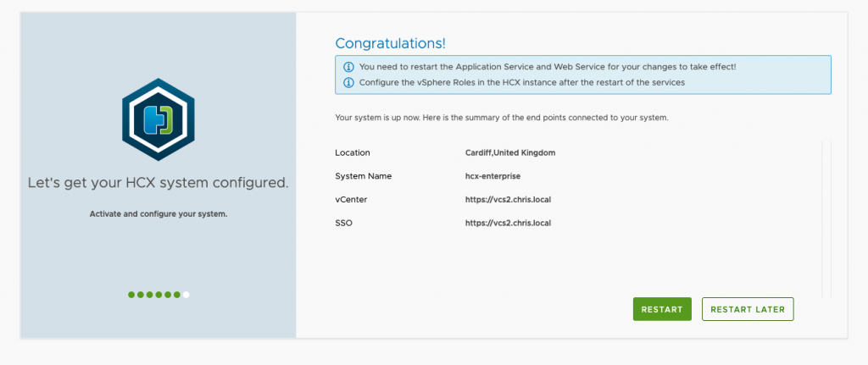Select the second green progress dot

coord(141,295)
